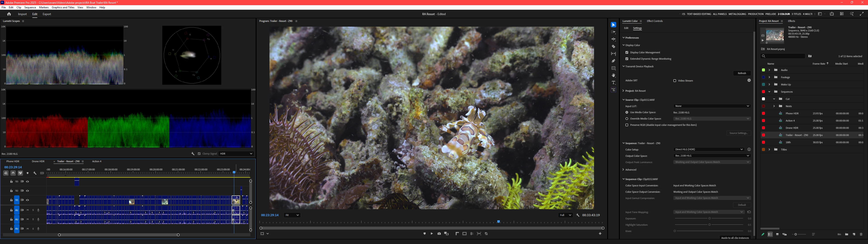Expand the Project: RA Resort section
The width and height of the screenshot is (868, 244).
pyautogui.click(x=623, y=91)
